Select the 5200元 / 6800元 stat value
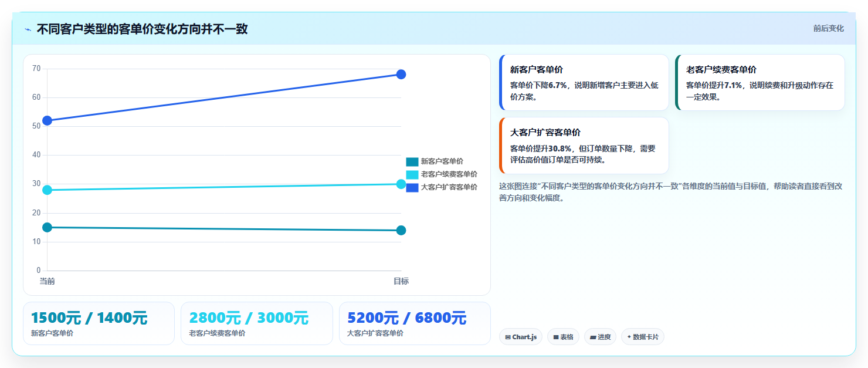This screenshot has width=868, height=368. tap(407, 318)
